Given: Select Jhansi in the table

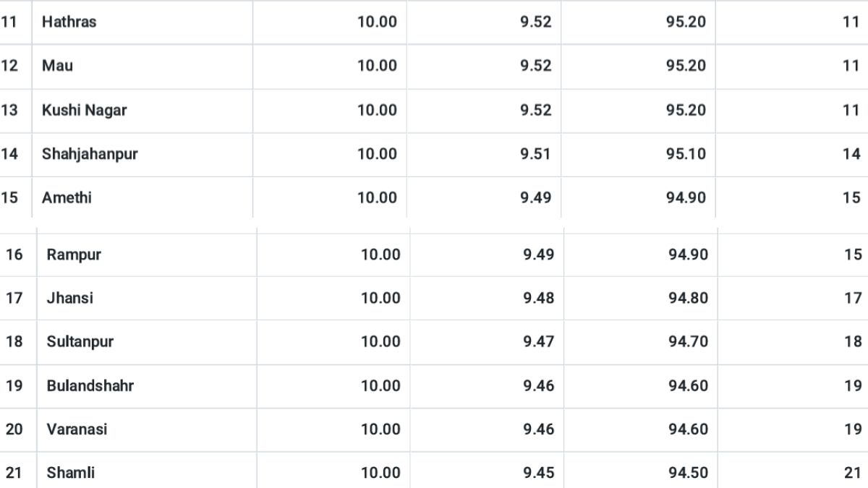Looking at the screenshot, I should [69, 298].
